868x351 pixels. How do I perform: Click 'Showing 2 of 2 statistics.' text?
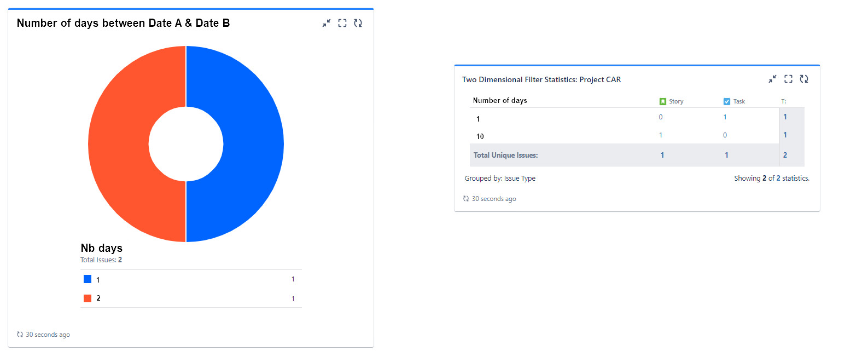pos(772,179)
